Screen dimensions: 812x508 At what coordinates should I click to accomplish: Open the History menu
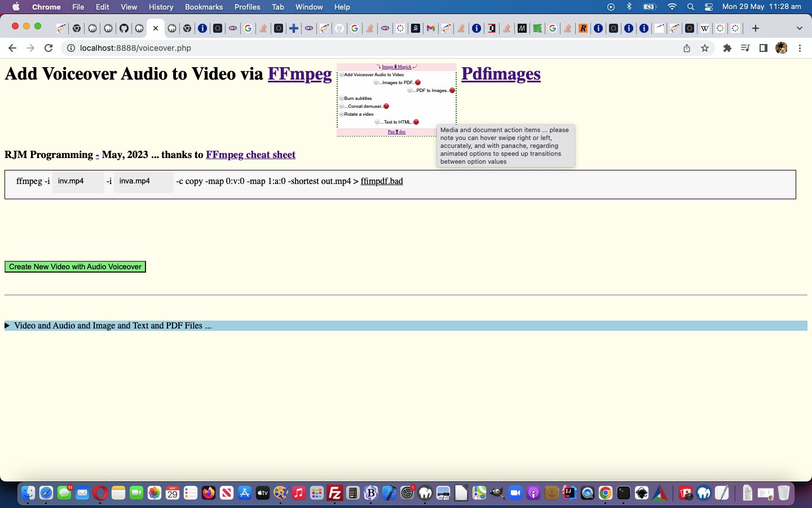pos(161,7)
